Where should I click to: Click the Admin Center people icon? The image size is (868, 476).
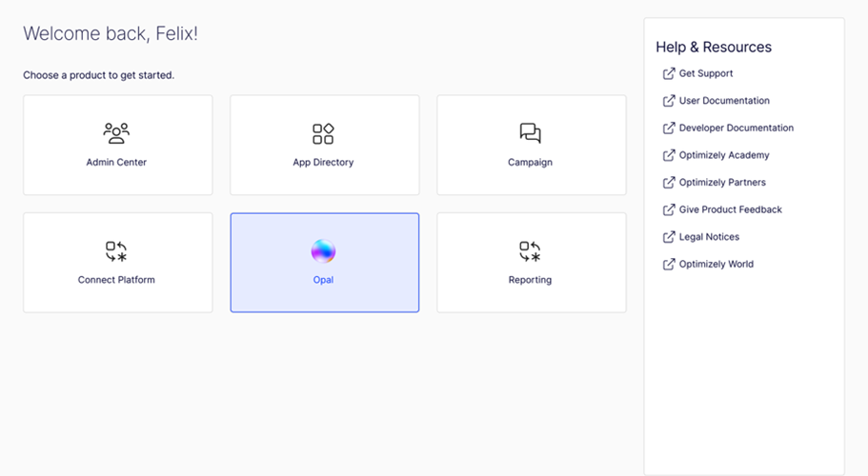[x=116, y=133]
